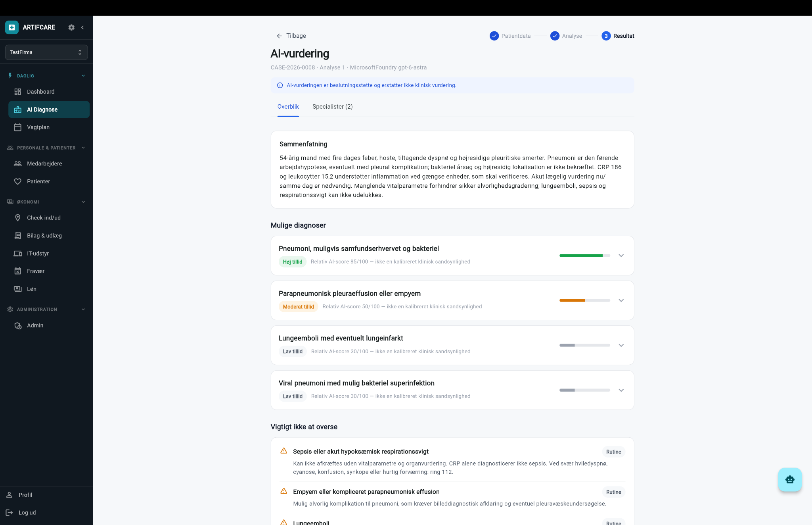Expand the Lungeemboli med eventuelt lungeinfarkt card
Viewport: 812px width, 525px height.
pos(621,345)
